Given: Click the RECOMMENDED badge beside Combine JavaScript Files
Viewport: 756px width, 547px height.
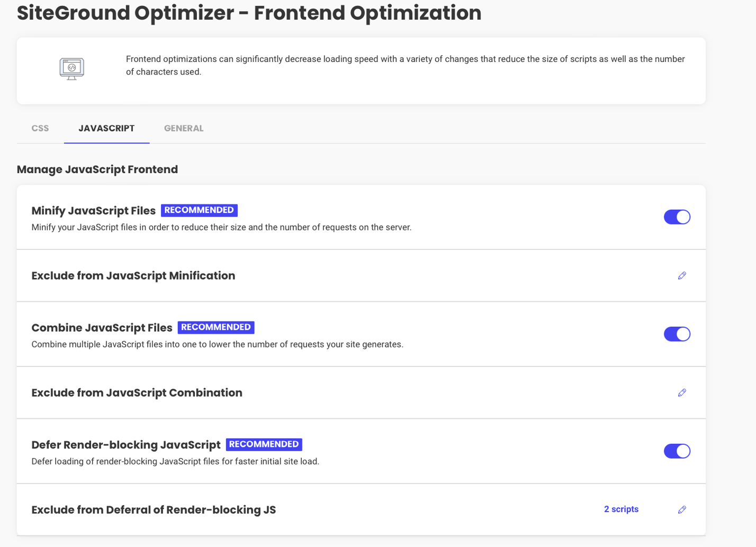Looking at the screenshot, I should (216, 327).
